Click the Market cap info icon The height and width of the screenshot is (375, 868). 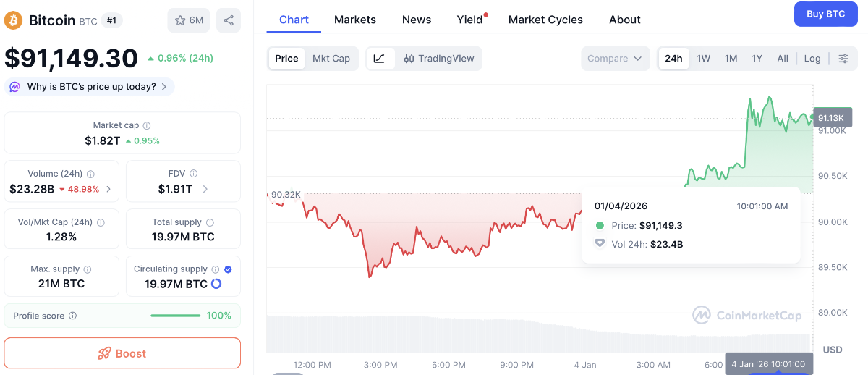coord(147,126)
